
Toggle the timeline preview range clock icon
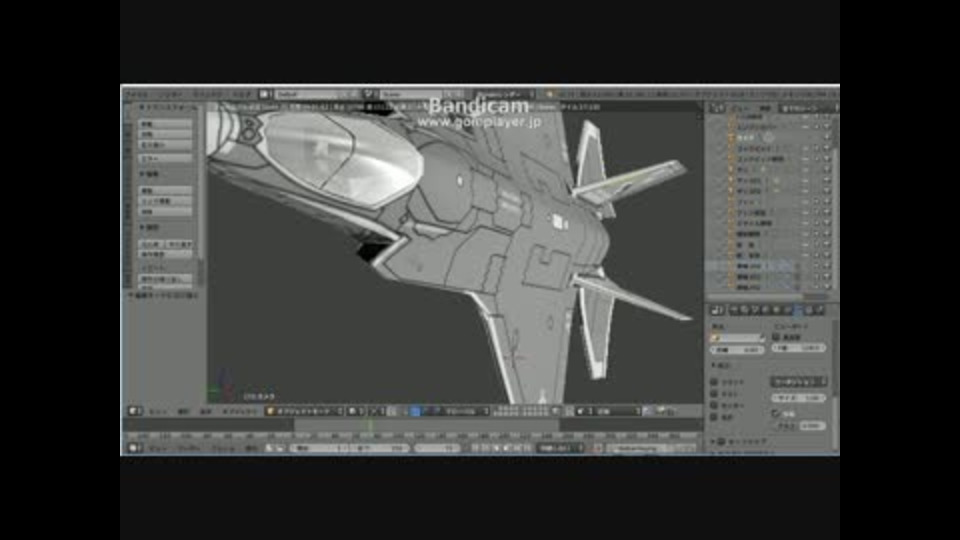[269, 448]
